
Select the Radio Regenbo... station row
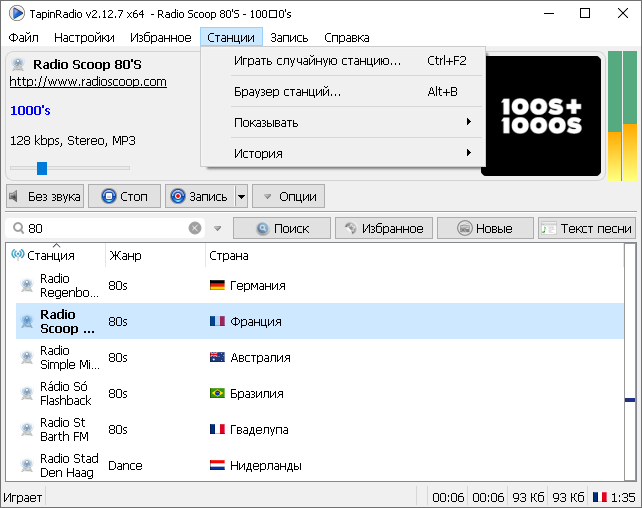[x=320, y=285]
